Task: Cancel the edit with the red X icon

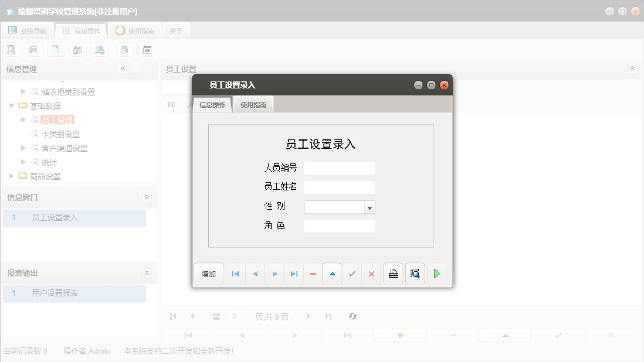Action: pos(371,274)
